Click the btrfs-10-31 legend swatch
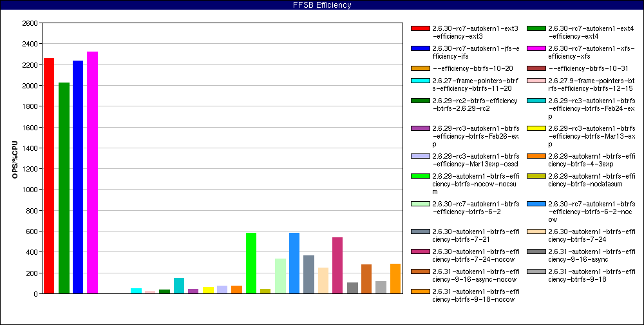Image resolution: width=644 pixels, height=325 pixels. (x=536, y=68)
